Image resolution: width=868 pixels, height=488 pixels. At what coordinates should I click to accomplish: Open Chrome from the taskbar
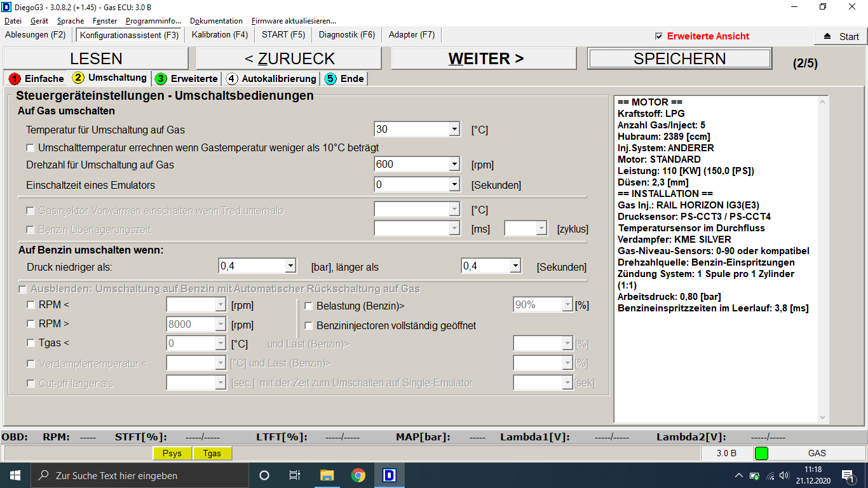click(358, 475)
